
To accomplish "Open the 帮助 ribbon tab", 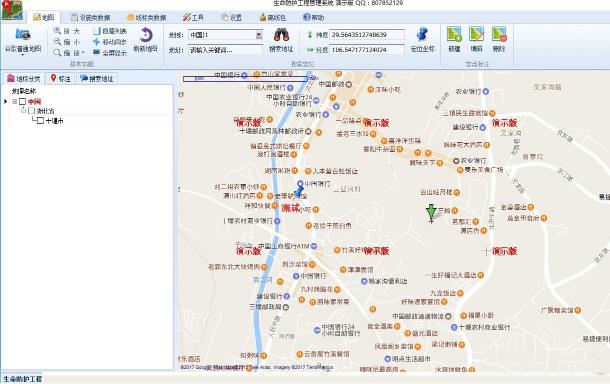I will point(314,18).
